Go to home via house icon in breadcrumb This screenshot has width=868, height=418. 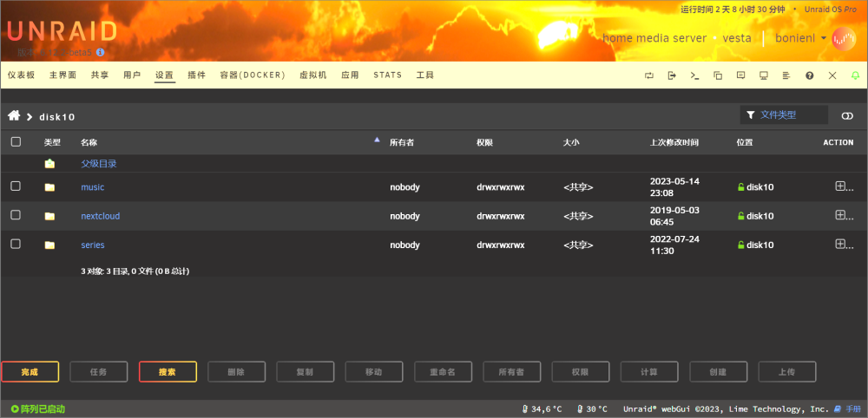[14, 115]
